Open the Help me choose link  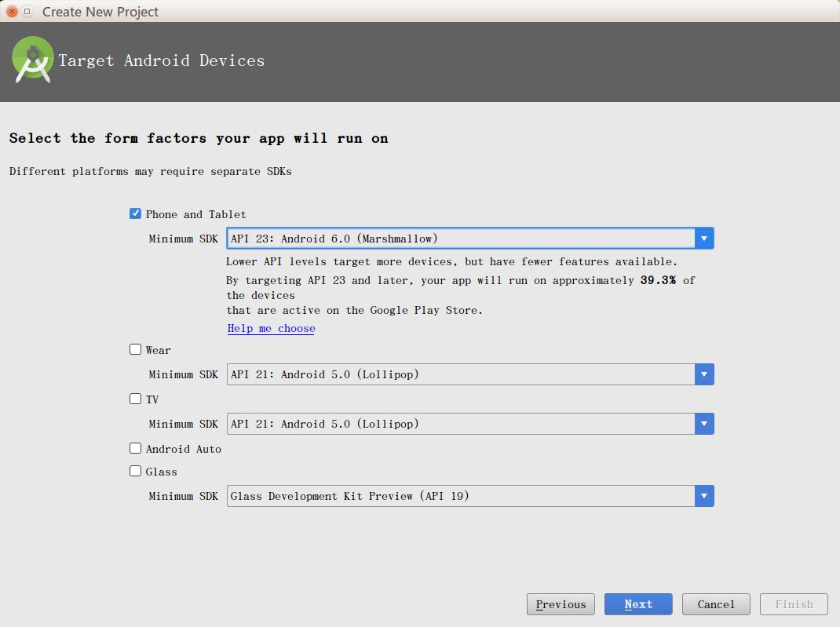[271, 328]
